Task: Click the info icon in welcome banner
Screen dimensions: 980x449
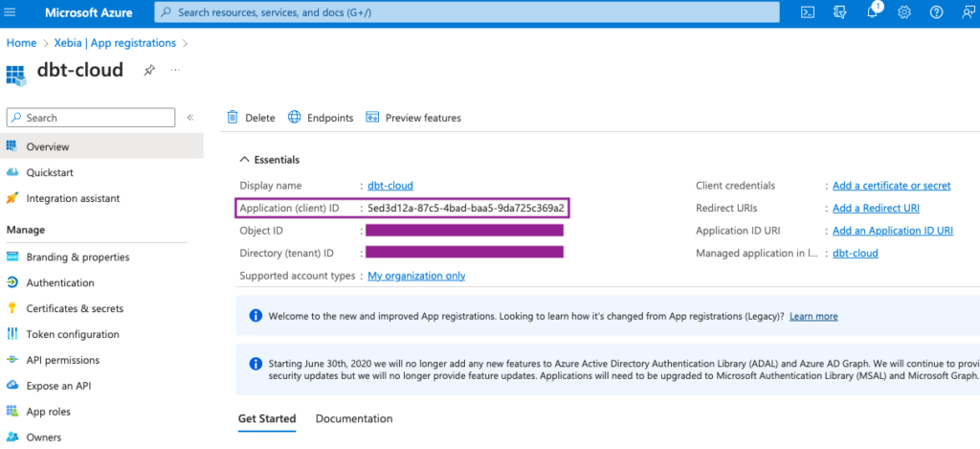Action: (x=255, y=316)
